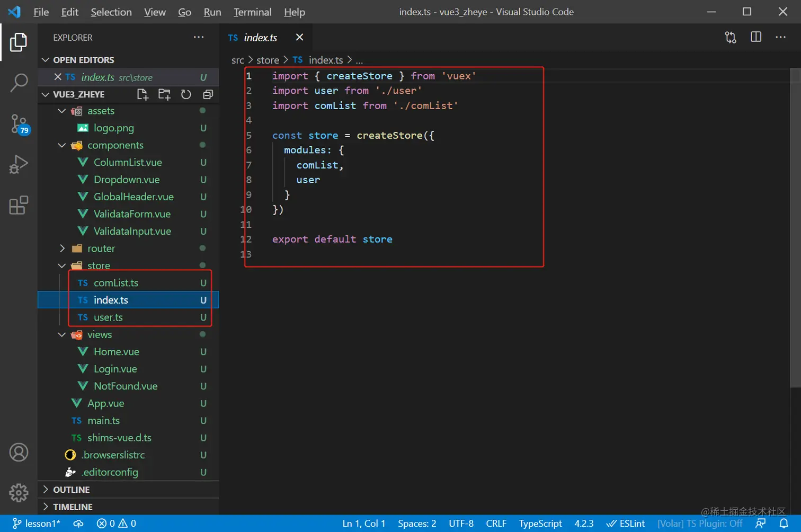Open comList.ts in the store folder

click(115, 283)
